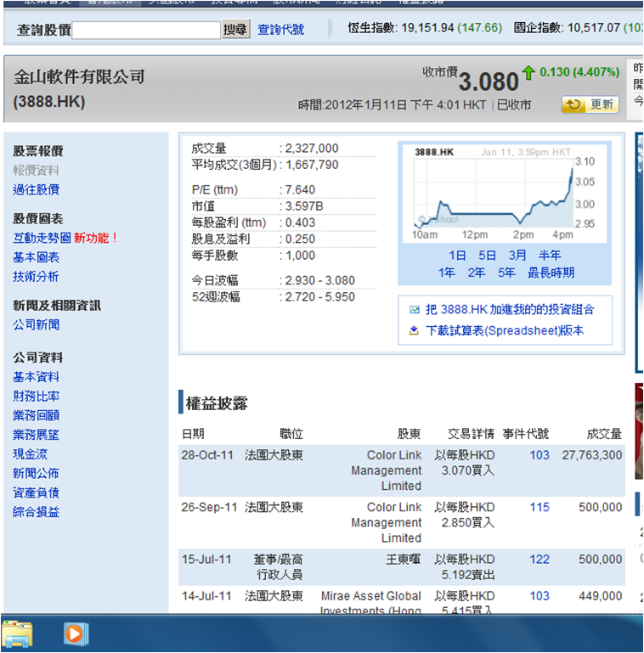
Task: Click the 15-Jul-11 date cell
Action: pyautogui.click(x=206, y=560)
